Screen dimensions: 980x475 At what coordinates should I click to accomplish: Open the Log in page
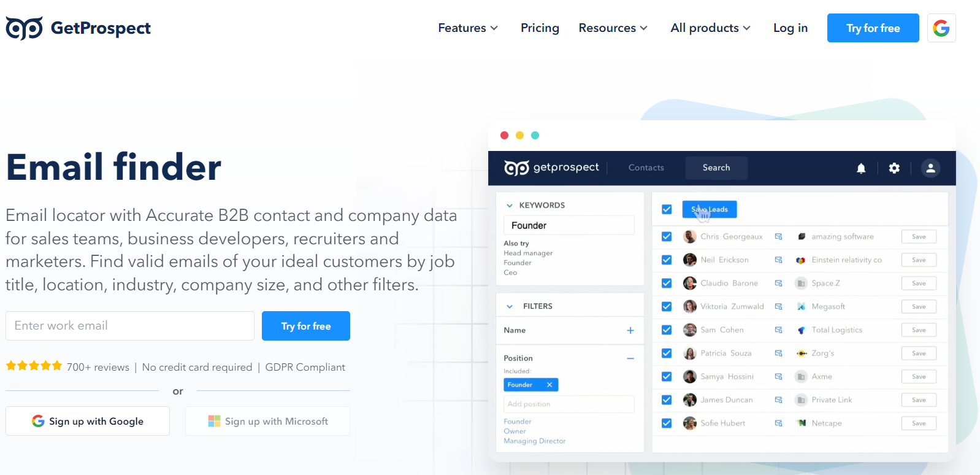791,28
